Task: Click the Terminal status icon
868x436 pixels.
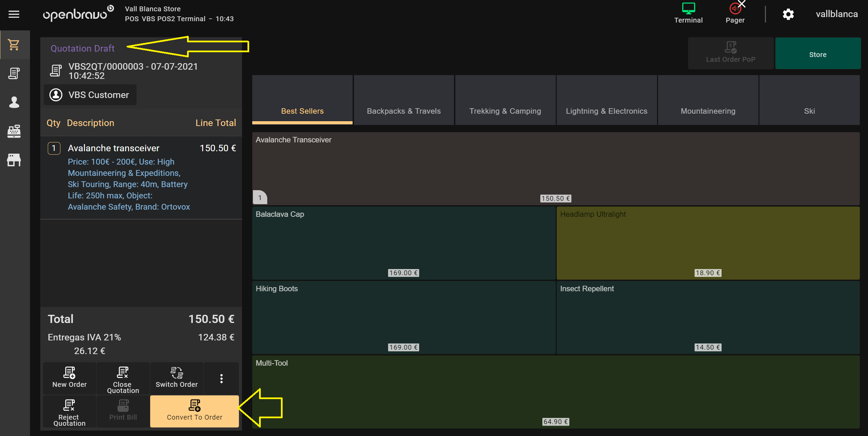Action: point(688,13)
